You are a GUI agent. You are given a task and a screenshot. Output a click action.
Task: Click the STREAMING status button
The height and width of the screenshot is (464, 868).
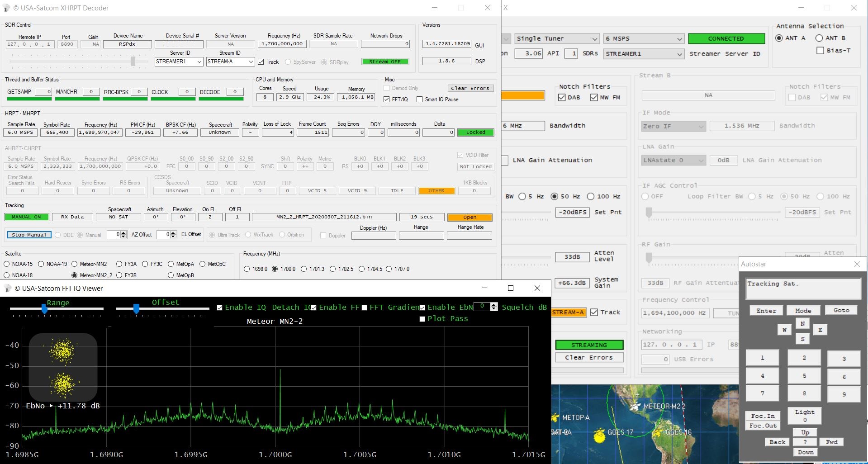coord(589,345)
